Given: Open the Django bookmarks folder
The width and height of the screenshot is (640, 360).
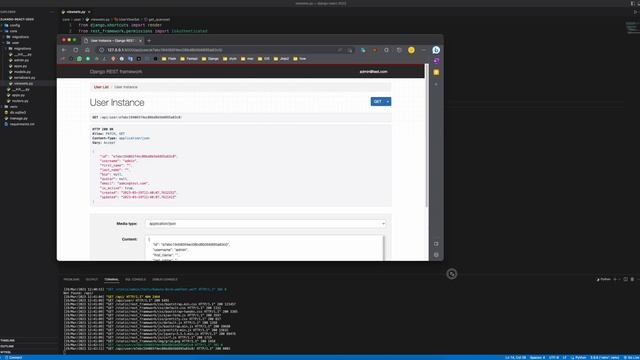Looking at the screenshot, I should 210,59.
